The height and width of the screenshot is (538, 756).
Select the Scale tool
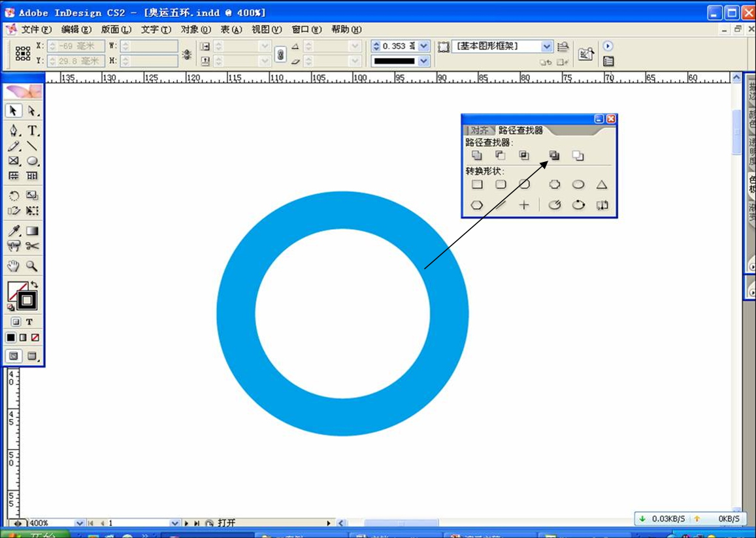click(x=32, y=196)
